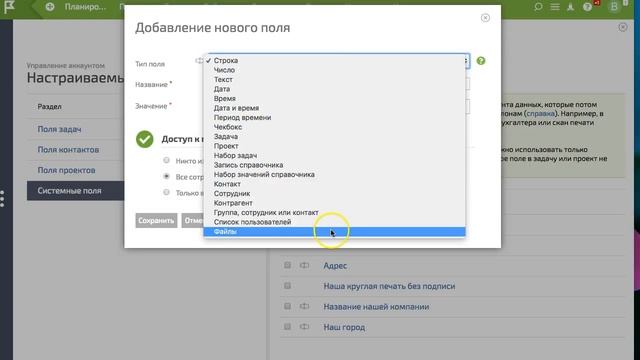
Task: Choose Запись справочника option
Action: (334, 165)
